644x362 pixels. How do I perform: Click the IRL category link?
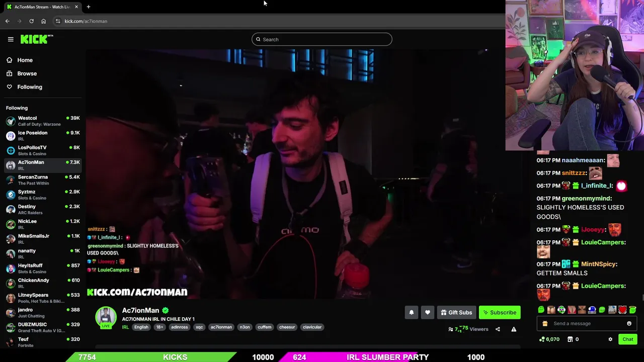[x=125, y=327]
